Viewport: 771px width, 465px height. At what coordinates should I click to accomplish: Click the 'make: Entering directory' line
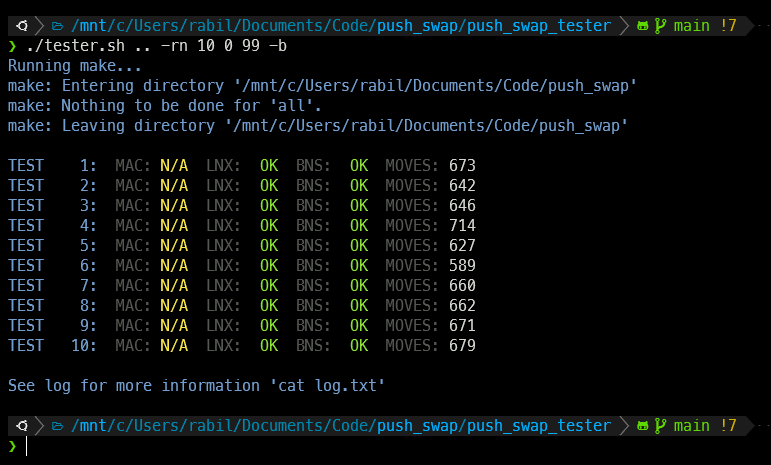click(323, 86)
